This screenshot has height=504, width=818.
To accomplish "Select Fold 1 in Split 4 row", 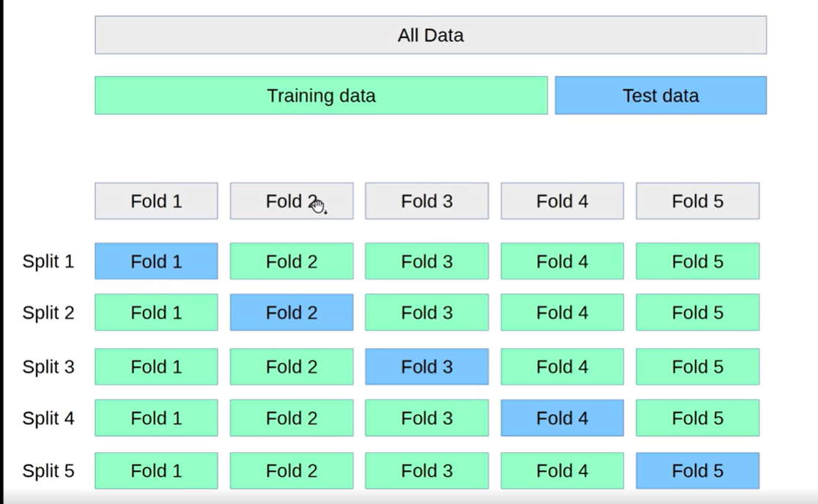I will pos(157,418).
